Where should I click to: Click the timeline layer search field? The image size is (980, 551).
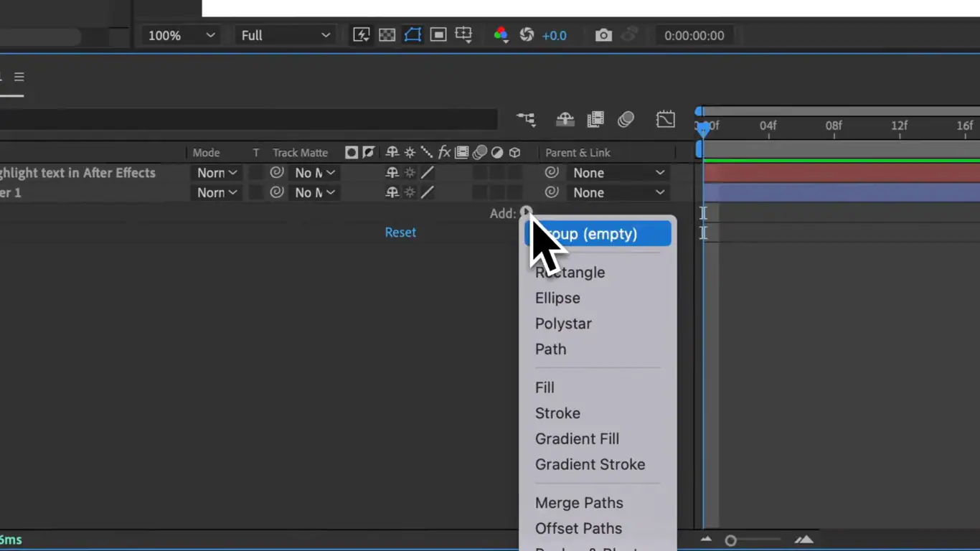pyautogui.click(x=248, y=119)
